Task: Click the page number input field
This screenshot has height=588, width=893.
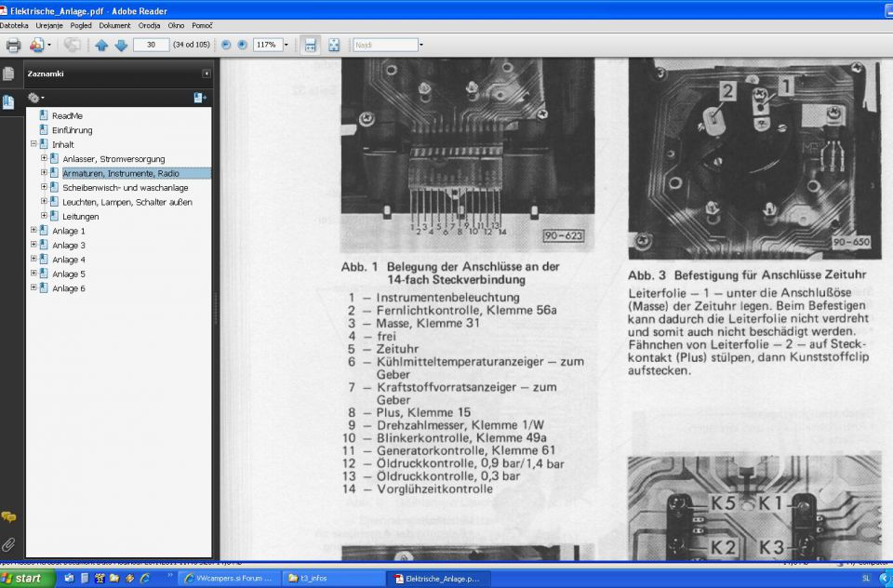Action: click(151, 45)
